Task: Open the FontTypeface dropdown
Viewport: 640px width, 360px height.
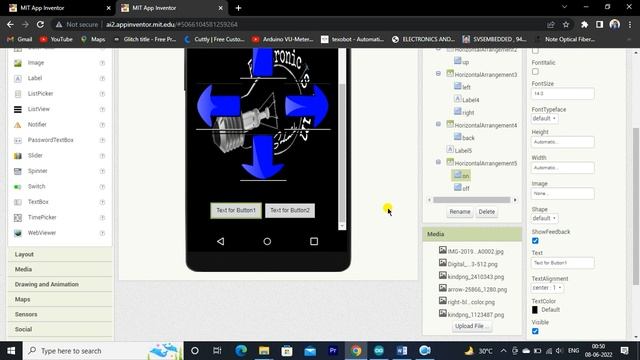Action: 544,118
